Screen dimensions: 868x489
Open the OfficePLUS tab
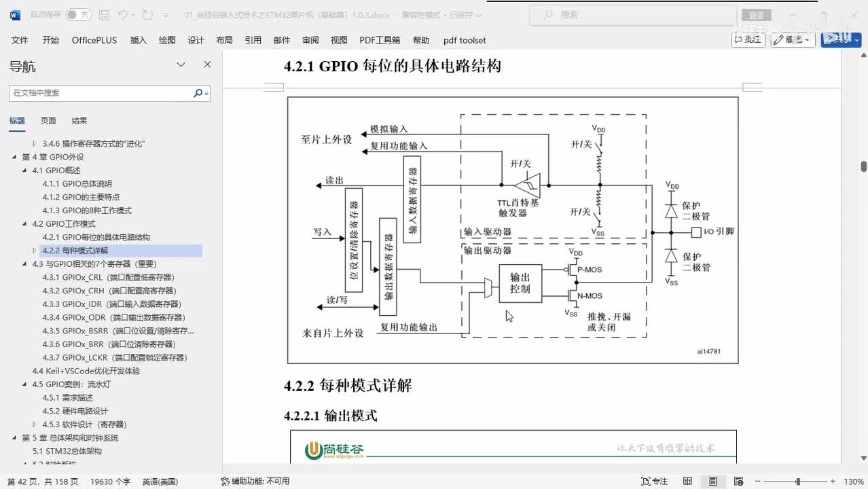[94, 40]
